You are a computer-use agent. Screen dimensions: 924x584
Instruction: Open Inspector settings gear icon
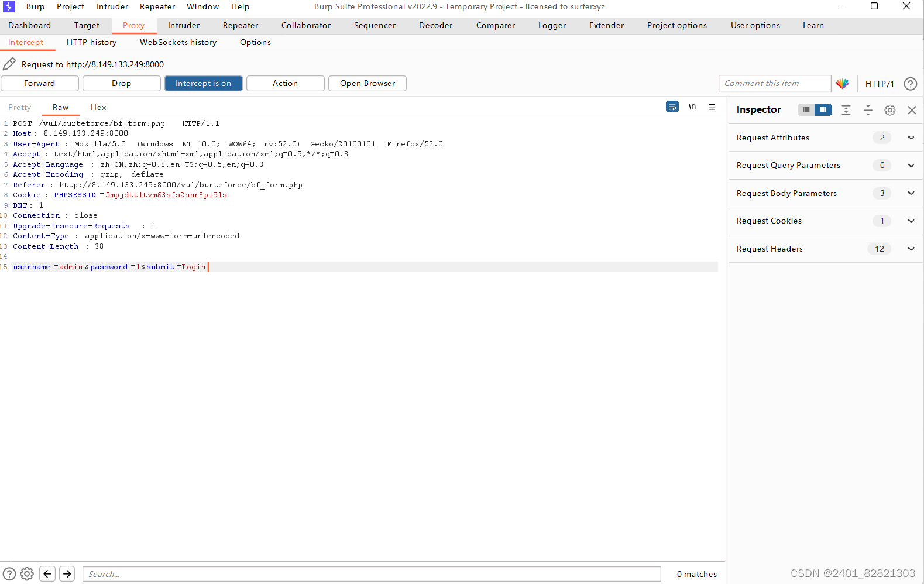(889, 110)
